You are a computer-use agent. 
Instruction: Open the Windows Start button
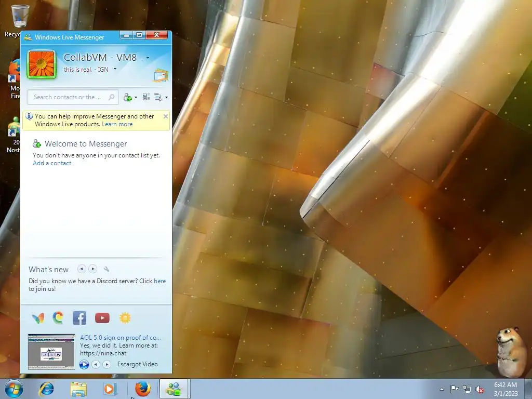[14, 389]
